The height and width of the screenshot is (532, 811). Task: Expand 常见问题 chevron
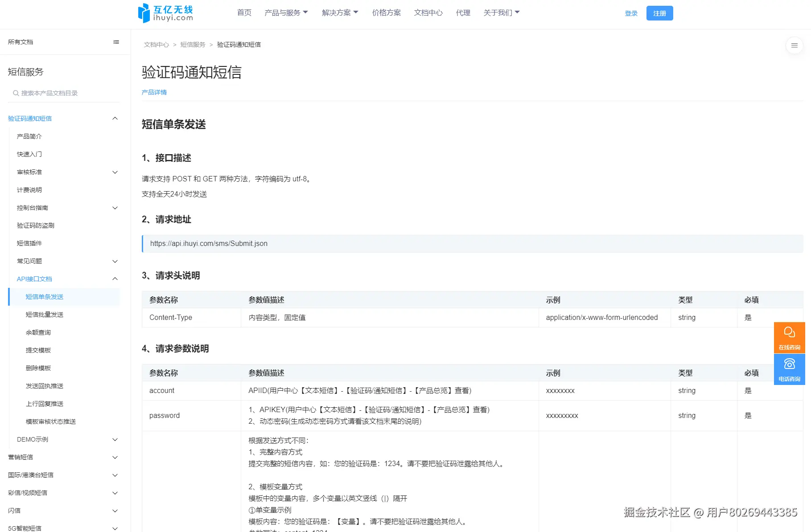pos(115,261)
